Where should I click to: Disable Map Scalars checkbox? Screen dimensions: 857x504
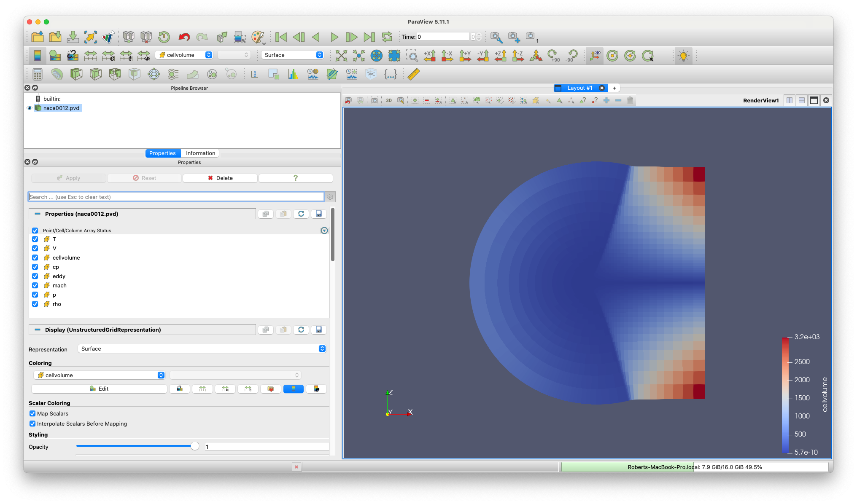coord(32,413)
